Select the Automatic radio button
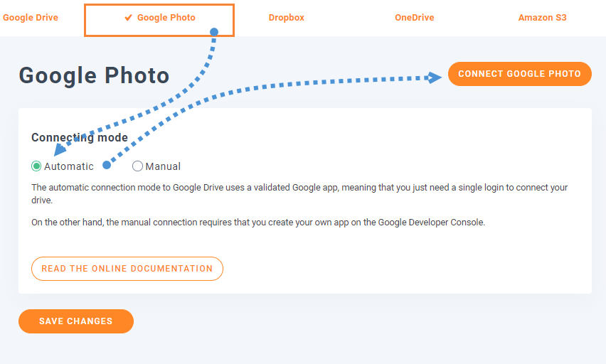 [x=36, y=166]
